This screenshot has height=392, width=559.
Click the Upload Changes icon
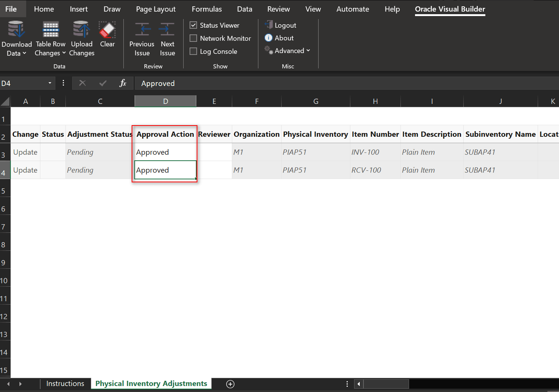82,30
